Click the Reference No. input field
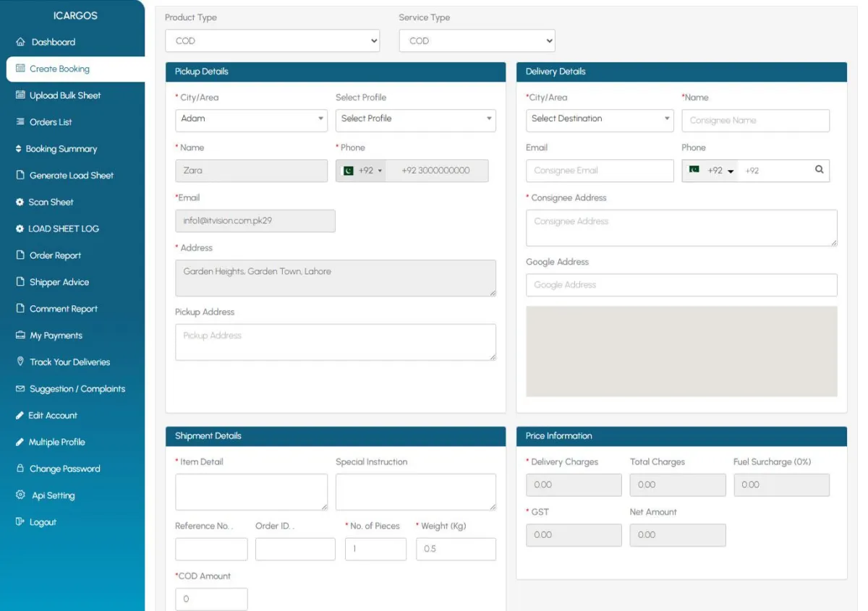Screen dimensions: 868x611 211,549
